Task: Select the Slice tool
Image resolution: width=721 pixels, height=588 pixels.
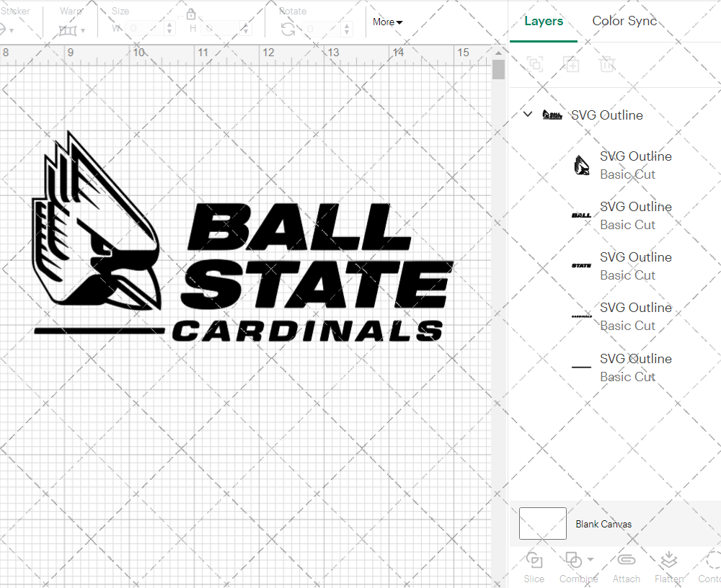Action: point(534,566)
